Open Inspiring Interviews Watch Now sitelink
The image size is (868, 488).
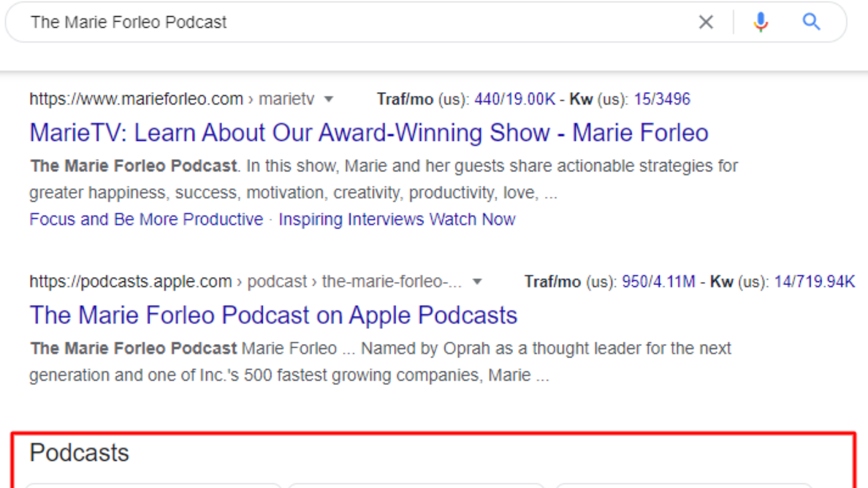(397, 219)
